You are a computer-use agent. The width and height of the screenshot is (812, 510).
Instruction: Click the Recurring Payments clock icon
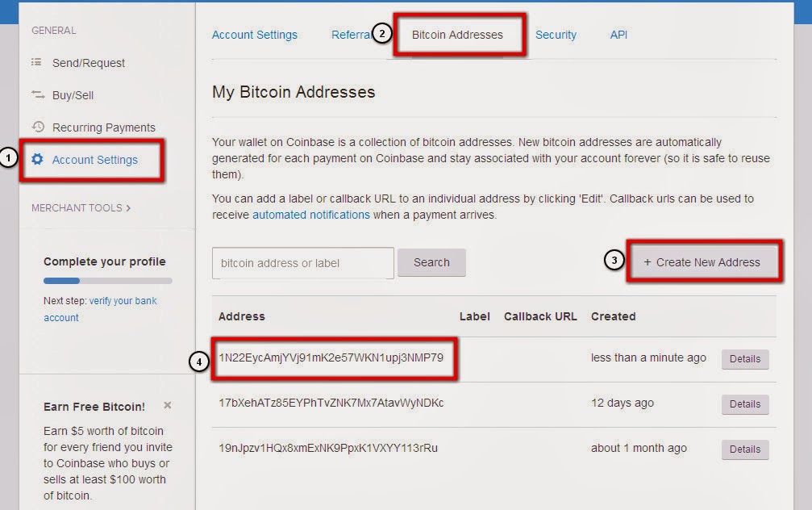(x=38, y=127)
